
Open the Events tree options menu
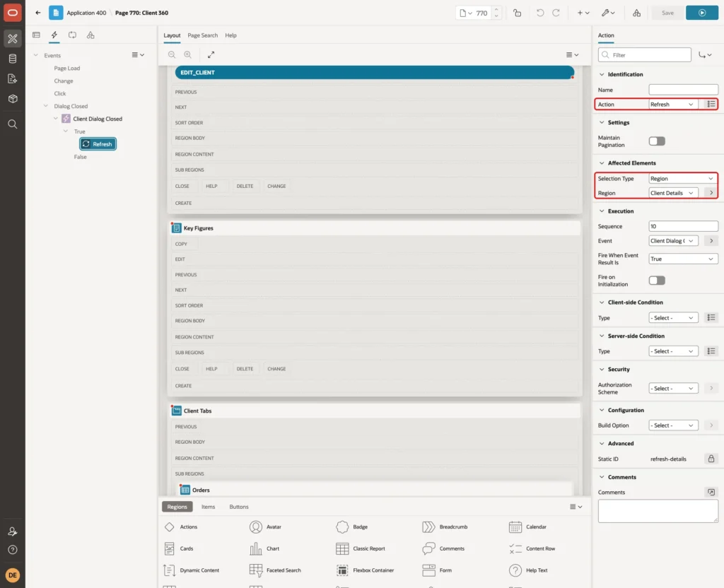[138, 54]
